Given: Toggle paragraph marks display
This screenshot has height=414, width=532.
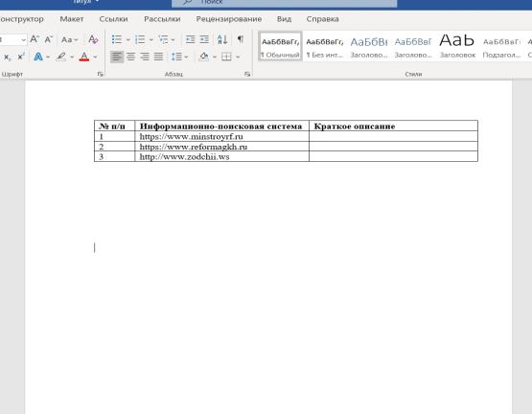Looking at the screenshot, I should tap(241, 39).
